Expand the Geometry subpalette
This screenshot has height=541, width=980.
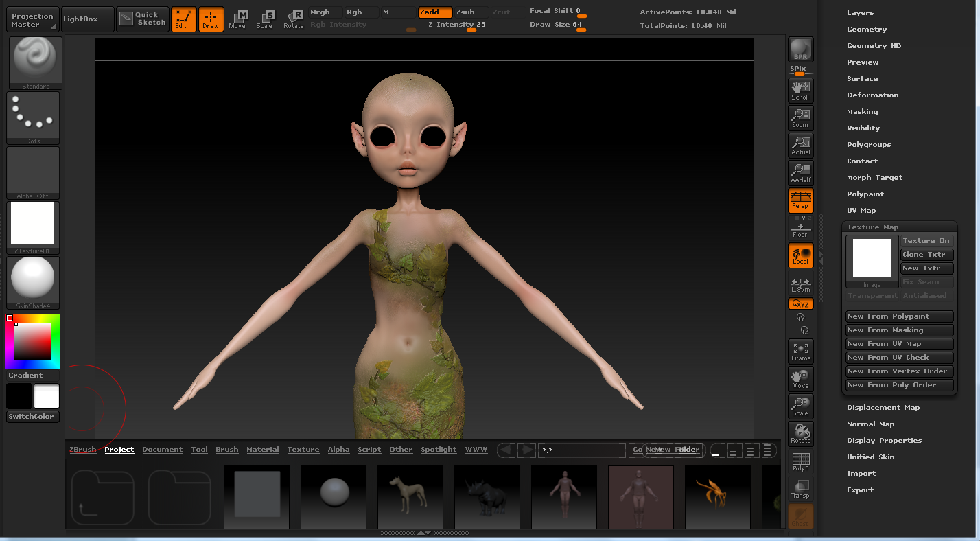click(866, 30)
